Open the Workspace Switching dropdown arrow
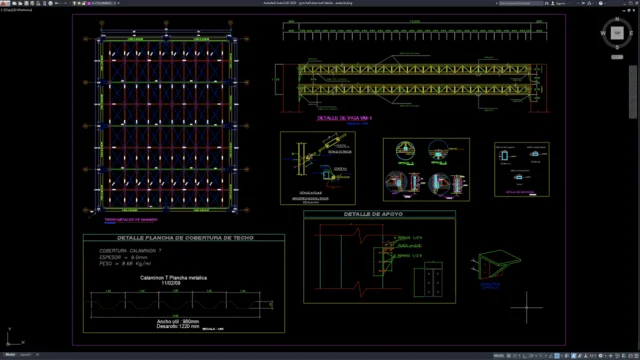Image resolution: width=640 pixels, height=360 pixels. tap(606, 356)
